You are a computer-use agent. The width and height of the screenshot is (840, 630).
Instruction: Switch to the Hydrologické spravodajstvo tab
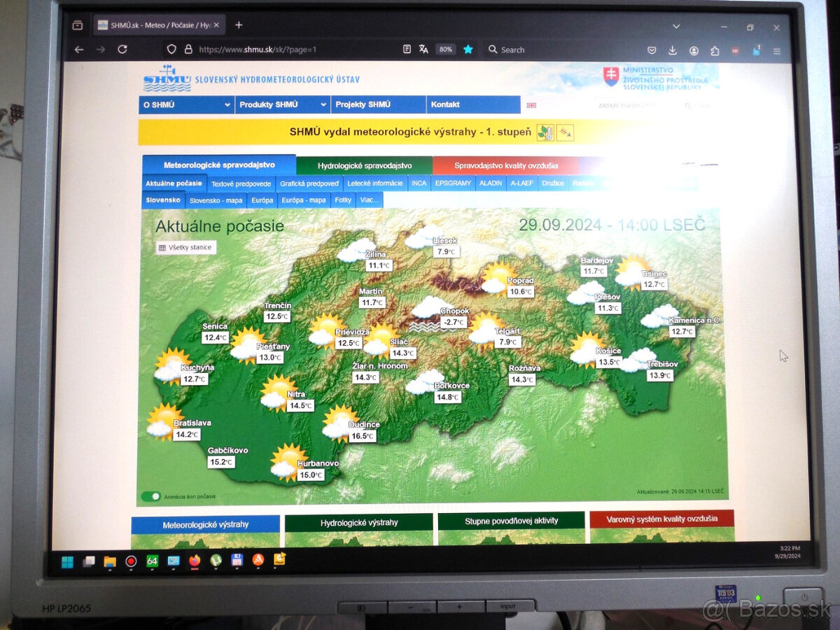364,166
